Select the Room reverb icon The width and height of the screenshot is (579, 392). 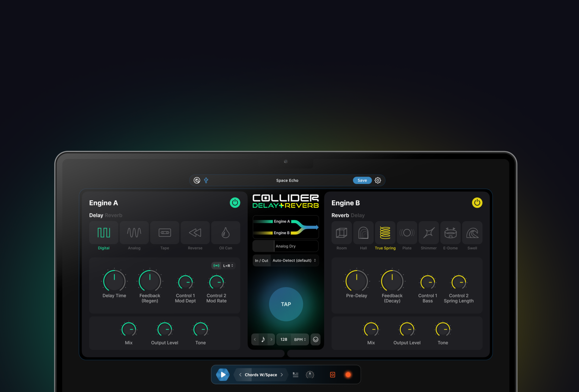pos(341,233)
